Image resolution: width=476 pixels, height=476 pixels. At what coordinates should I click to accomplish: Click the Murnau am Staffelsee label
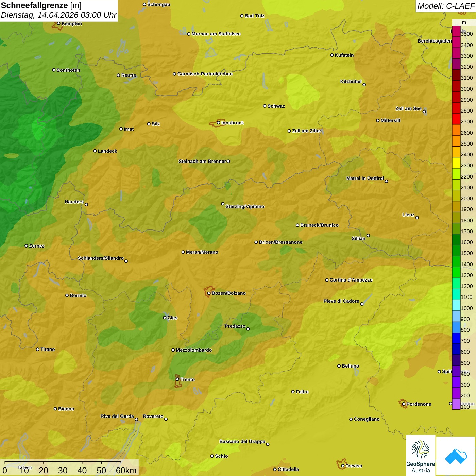216,34
